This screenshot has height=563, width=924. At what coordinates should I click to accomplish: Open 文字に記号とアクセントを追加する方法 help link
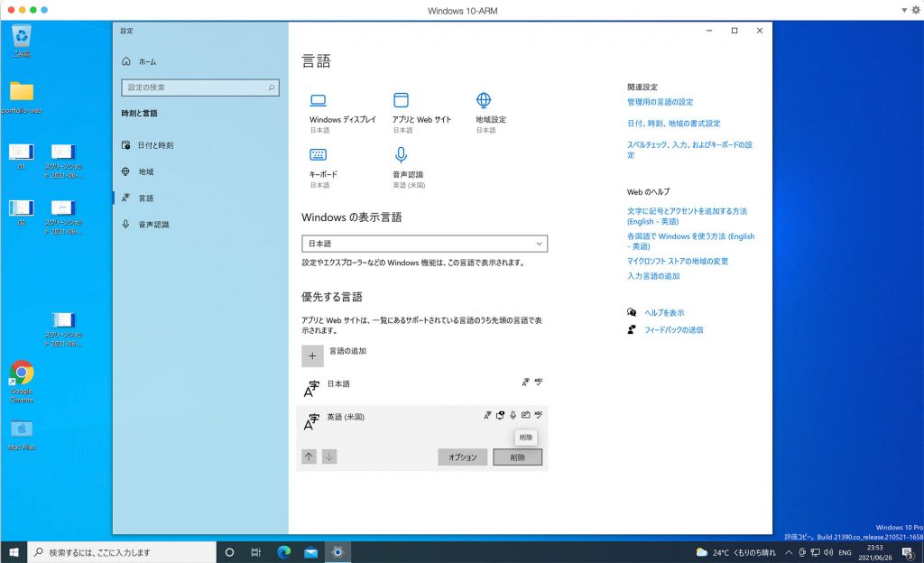click(x=687, y=217)
